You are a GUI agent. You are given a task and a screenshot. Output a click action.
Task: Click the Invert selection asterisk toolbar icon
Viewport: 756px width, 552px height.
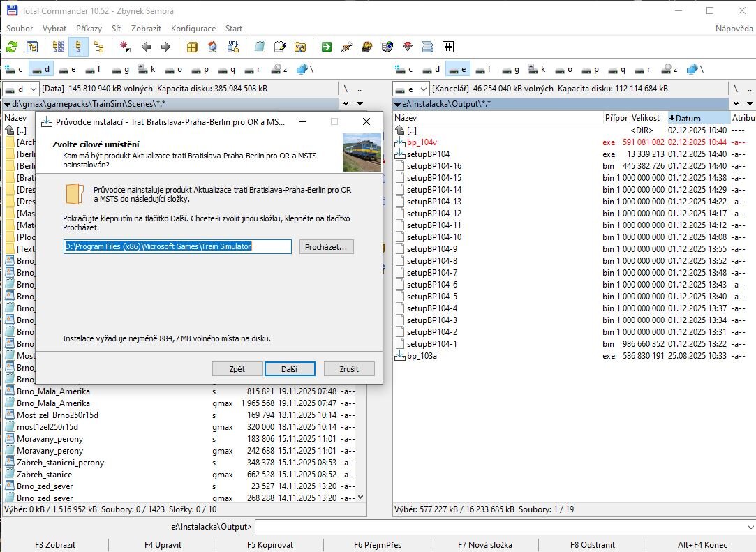click(x=126, y=47)
